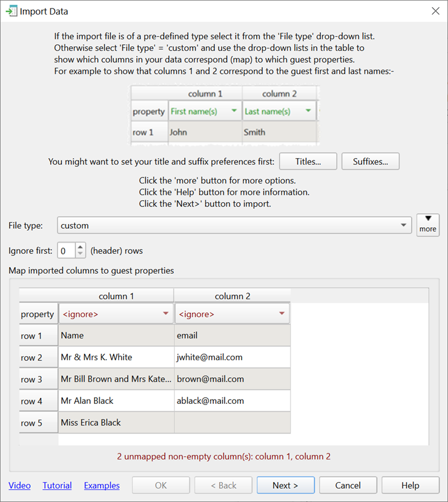Click the jwhite@mail.com cell
The height and width of the screenshot is (502, 448).
coord(232,357)
